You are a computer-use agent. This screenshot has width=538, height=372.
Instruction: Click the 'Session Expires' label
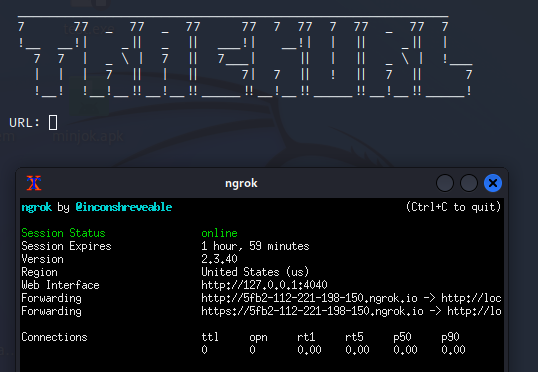(66, 246)
